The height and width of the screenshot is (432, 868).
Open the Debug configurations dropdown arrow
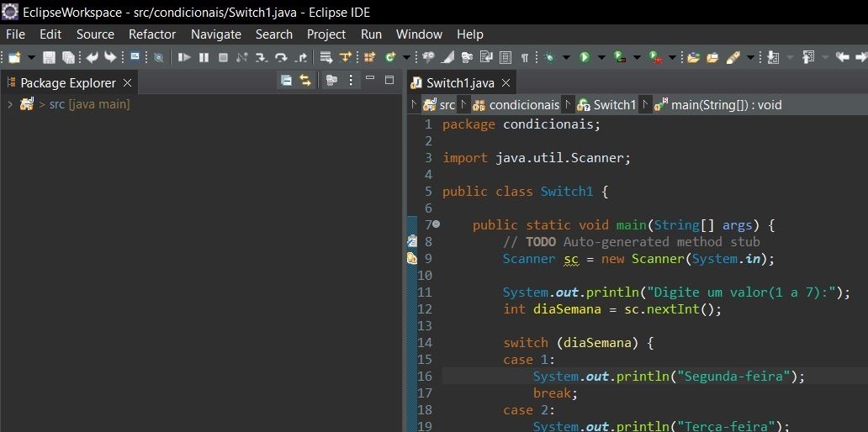(566, 57)
